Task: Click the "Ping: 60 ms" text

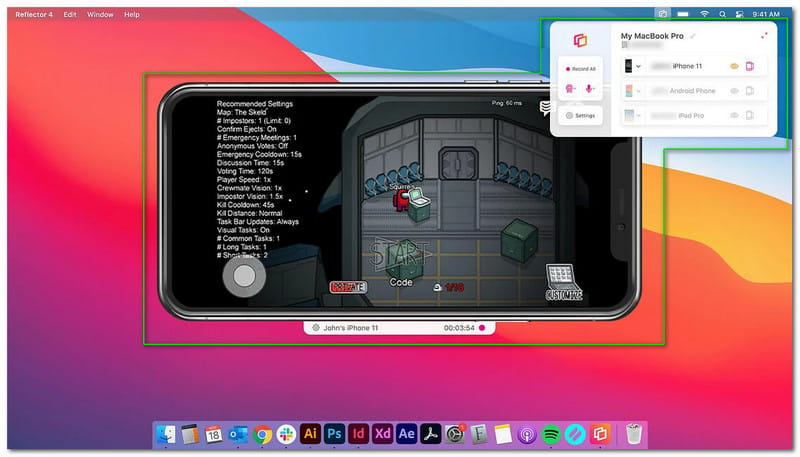Action: tap(507, 103)
